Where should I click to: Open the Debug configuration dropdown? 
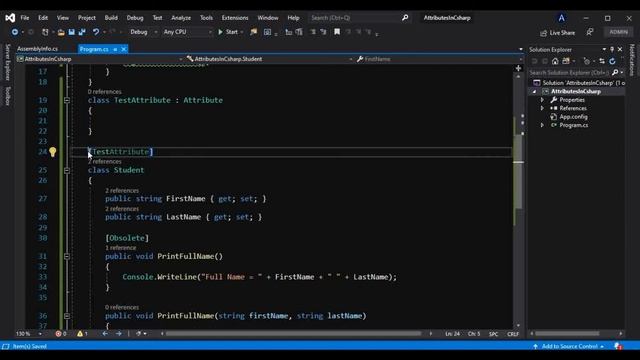point(143,32)
